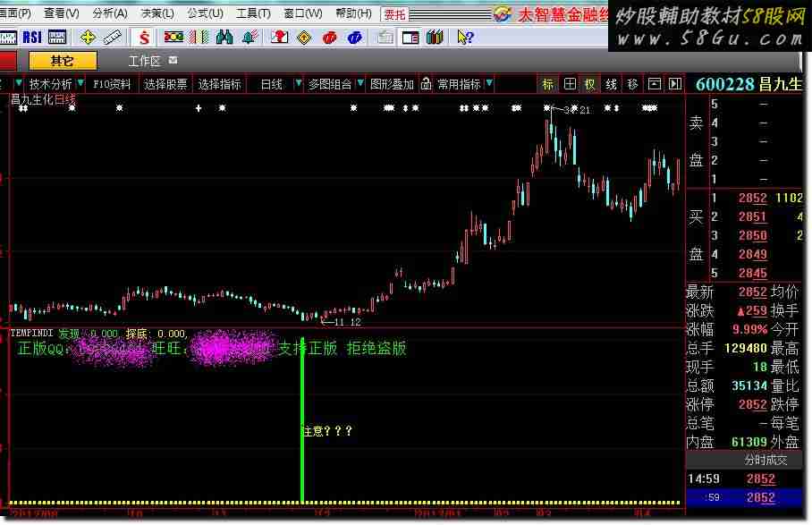
Task: Click the RSI indicator toolbar icon
Action: 32,38
